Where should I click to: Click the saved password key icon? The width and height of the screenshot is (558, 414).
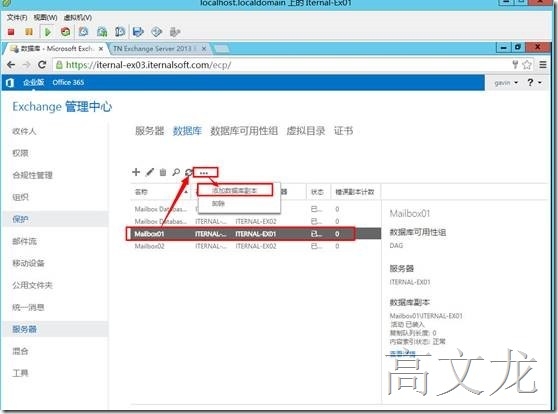(515, 64)
